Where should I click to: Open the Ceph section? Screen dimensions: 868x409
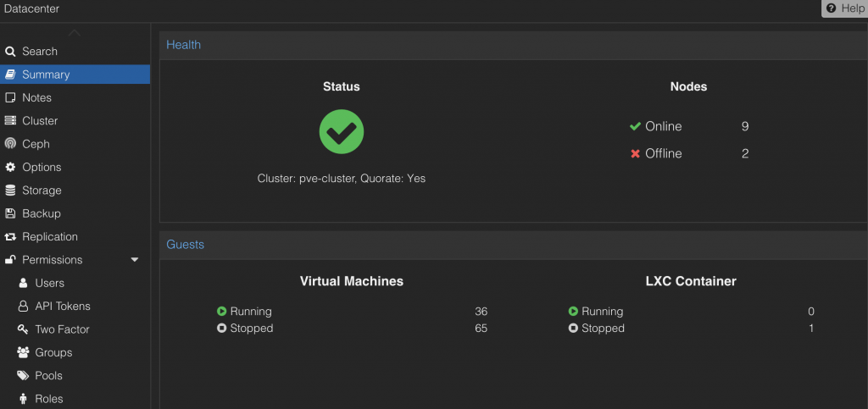coord(75,144)
